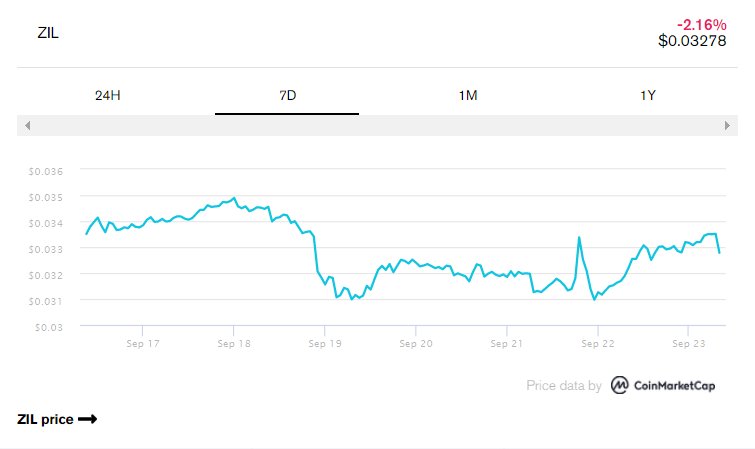
Task: Switch to the 24H tab
Action: (107, 96)
